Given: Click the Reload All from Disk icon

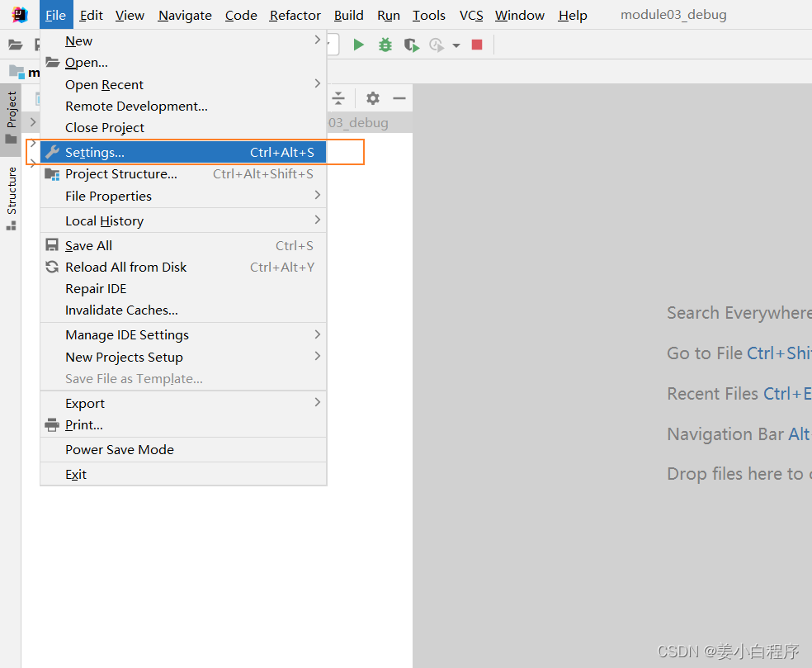Looking at the screenshot, I should click(52, 267).
